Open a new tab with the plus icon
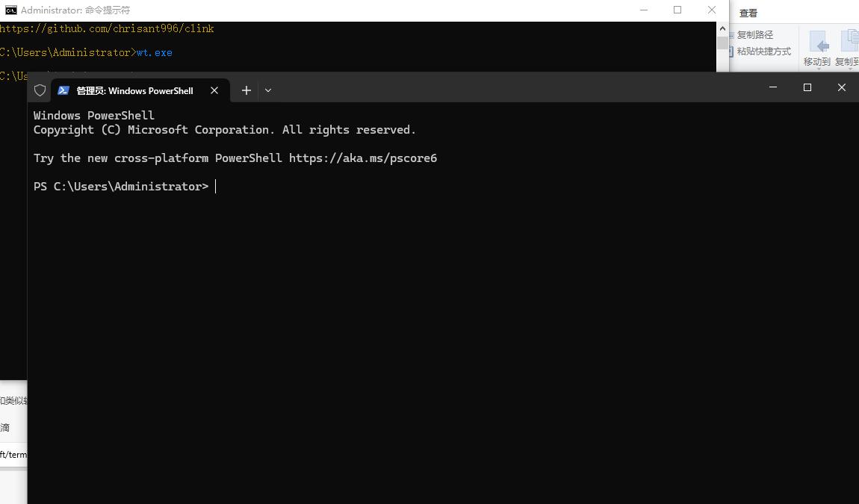The image size is (859, 504). pos(246,90)
